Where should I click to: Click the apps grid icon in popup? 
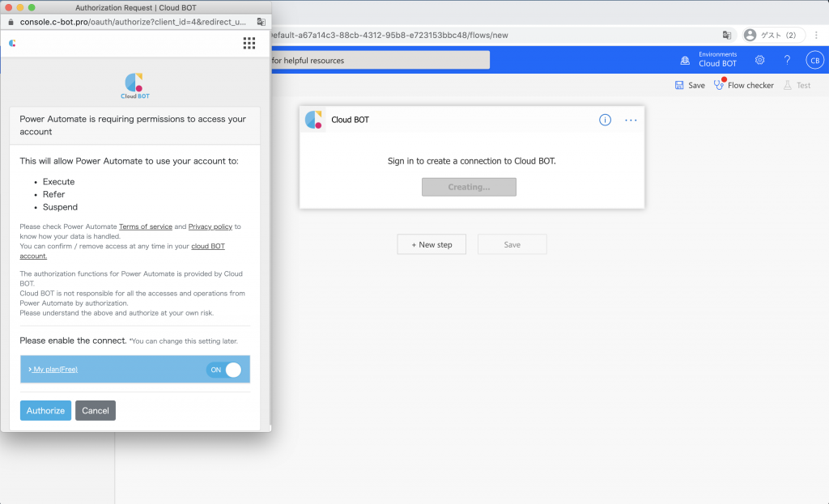(x=249, y=43)
